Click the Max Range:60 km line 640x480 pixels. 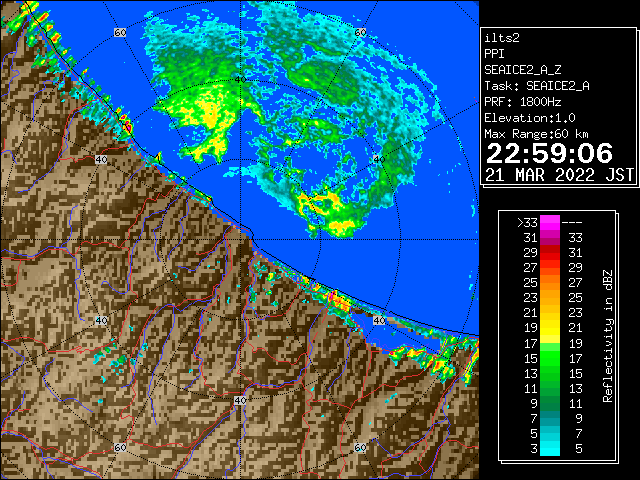[x=536, y=134]
